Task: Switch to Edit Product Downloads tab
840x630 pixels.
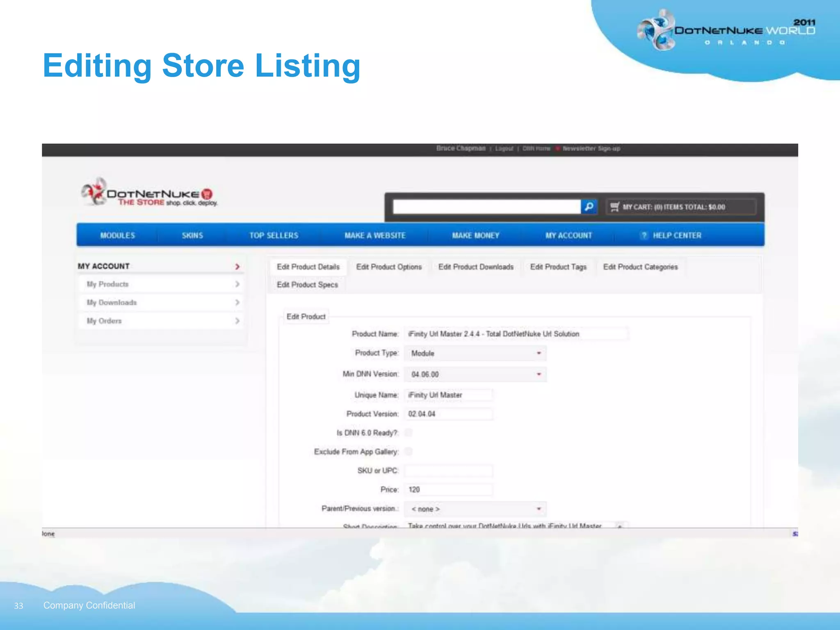Action: click(476, 267)
